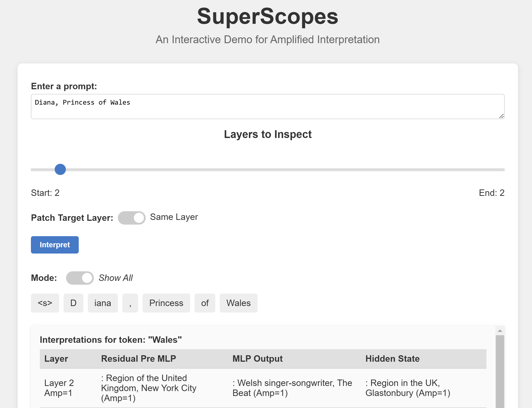Select the iana token chip
Image resolution: width=532 pixels, height=408 pixels.
tap(103, 303)
